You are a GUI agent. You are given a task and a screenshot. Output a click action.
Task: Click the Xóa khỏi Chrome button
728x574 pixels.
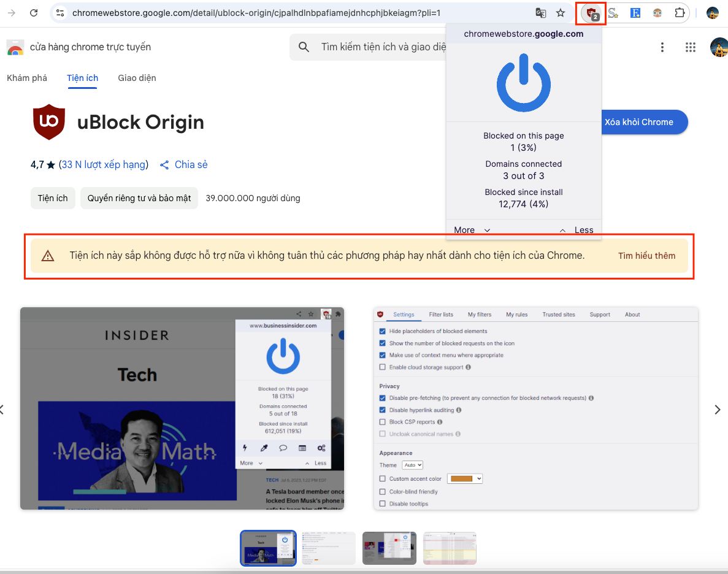click(x=645, y=122)
